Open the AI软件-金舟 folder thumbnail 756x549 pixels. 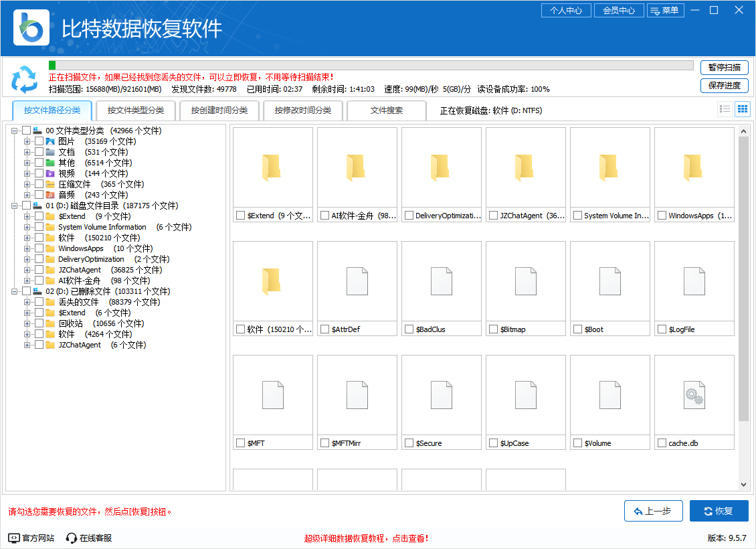(x=357, y=167)
